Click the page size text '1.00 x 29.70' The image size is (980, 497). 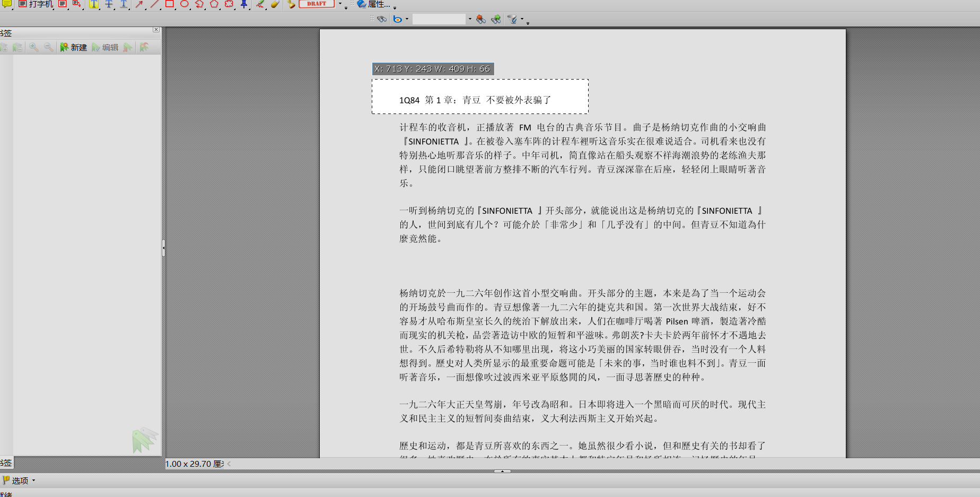pos(188,464)
